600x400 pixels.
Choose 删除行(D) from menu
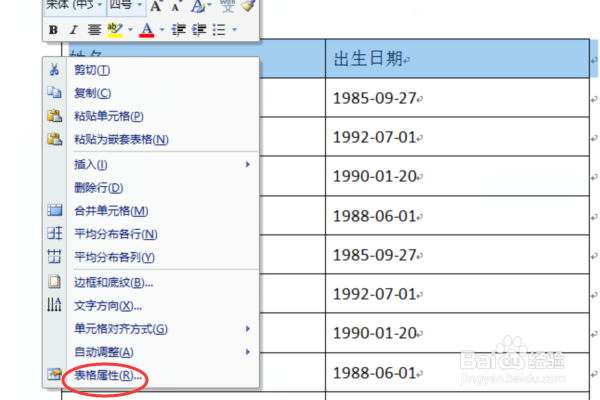[x=152, y=188]
